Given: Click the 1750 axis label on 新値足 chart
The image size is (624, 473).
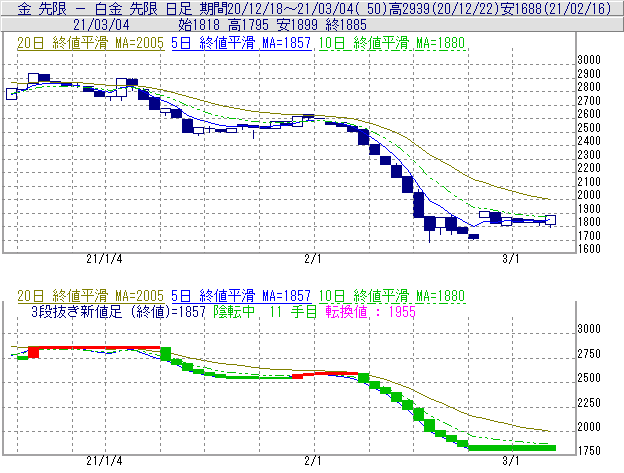Looking at the screenshot, I should [589, 451].
